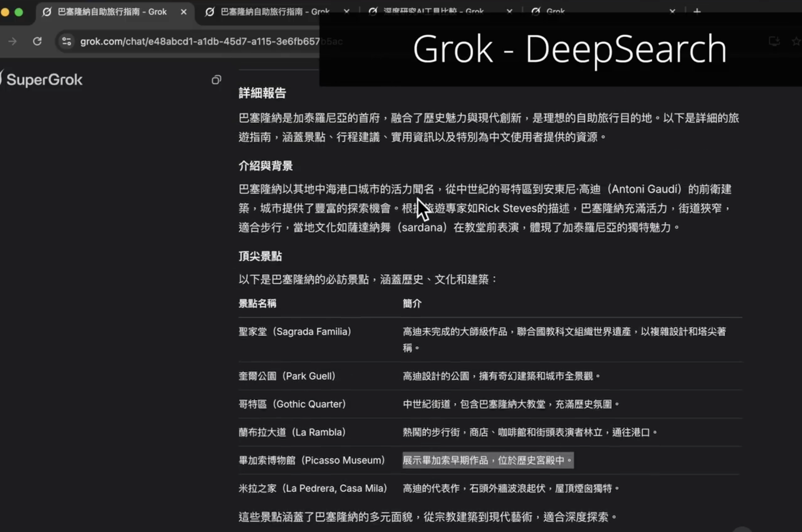Click the 高迪的代表作 description cell

click(x=511, y=488)
